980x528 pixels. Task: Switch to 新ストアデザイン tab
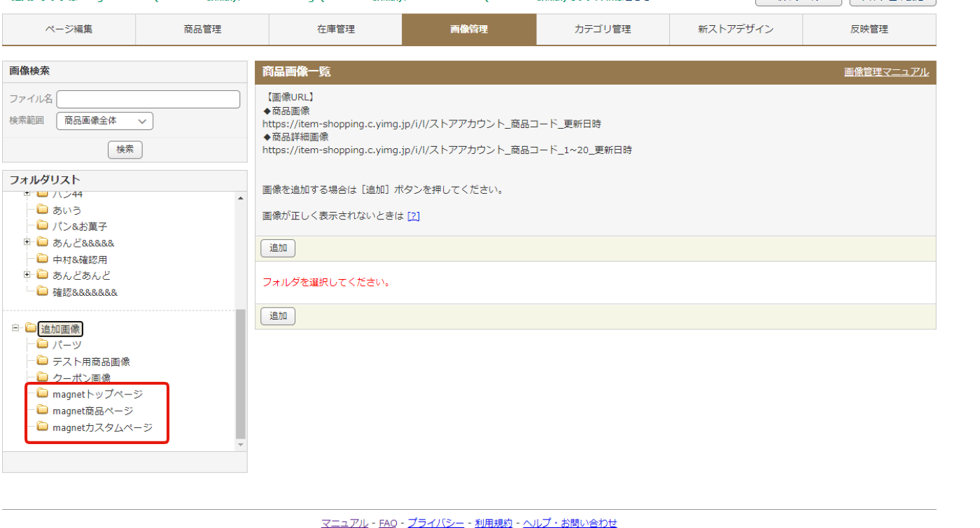tap(736, 29)
